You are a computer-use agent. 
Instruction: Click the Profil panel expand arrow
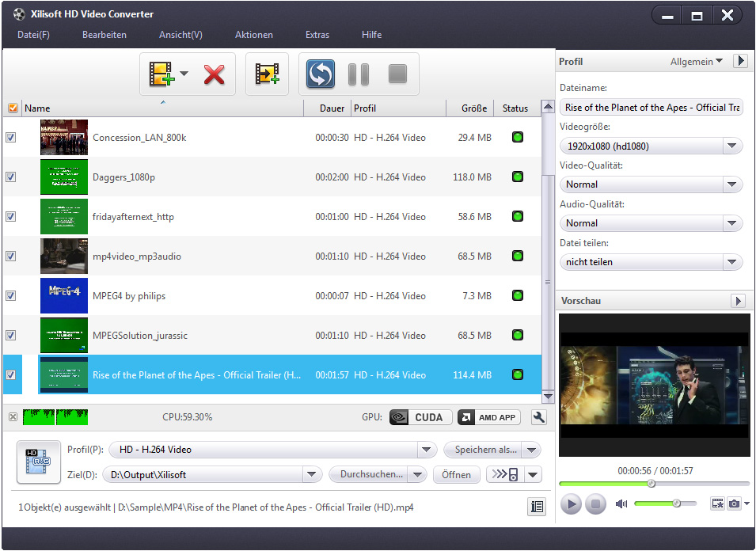(x=741, y=61)
